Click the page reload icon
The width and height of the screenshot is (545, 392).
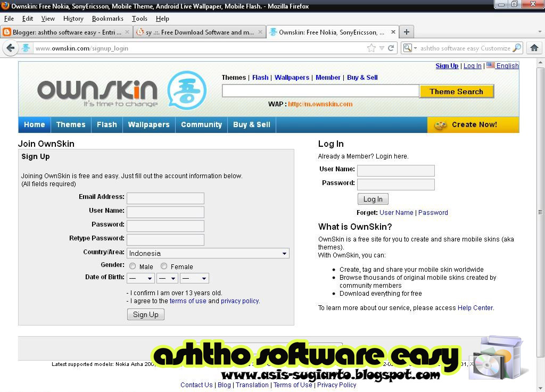click(392, 48)
